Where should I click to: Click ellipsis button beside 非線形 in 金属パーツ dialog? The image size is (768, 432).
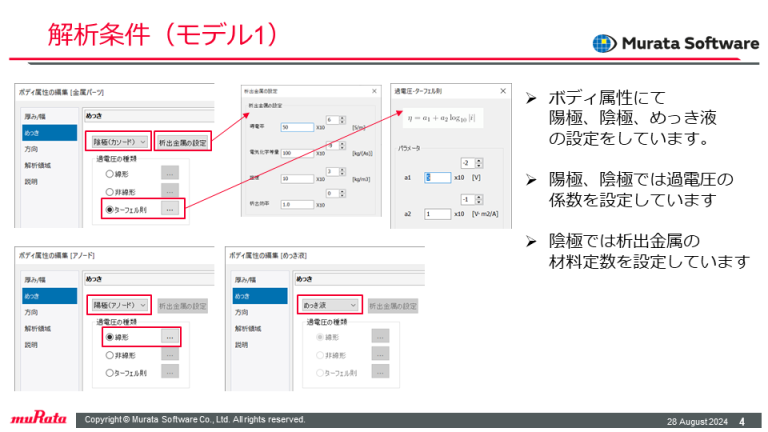170,191
